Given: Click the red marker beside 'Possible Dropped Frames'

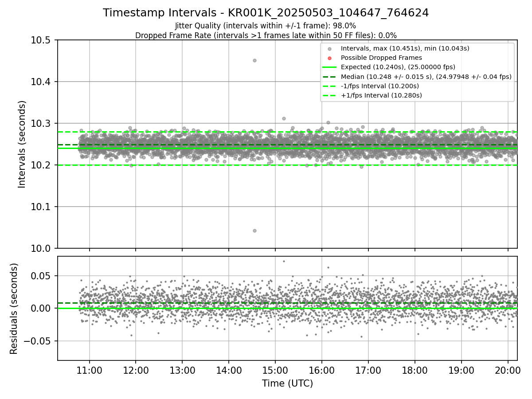Looking at the screenshot, I should click(x=329, y=58).
